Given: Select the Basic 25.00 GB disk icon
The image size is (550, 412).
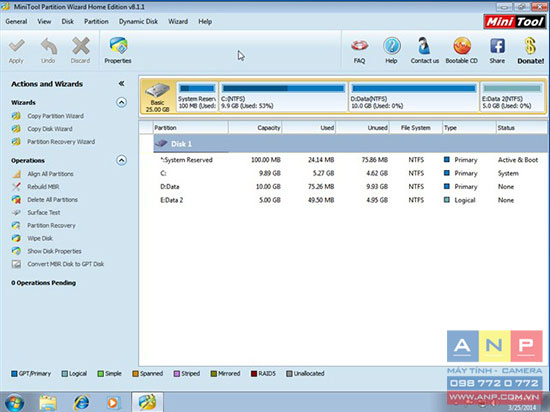Looking at the screenshot, I should 157,96.
